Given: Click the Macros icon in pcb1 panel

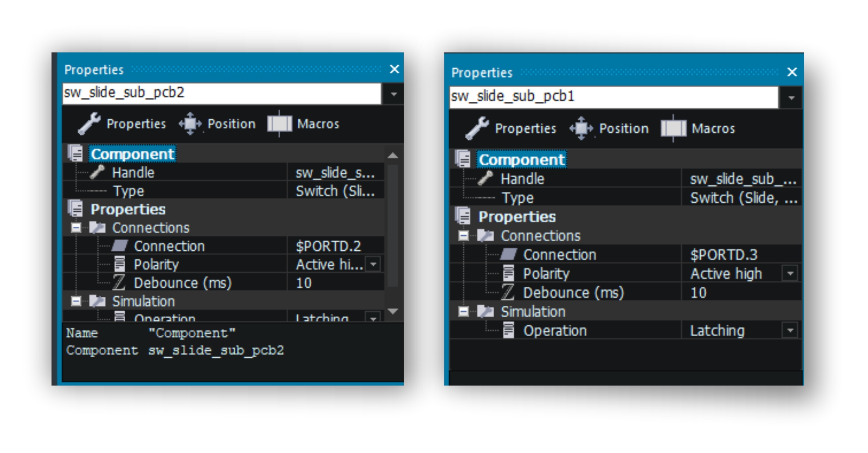Looking at the screenshot, I should click(x=673, y=128).
